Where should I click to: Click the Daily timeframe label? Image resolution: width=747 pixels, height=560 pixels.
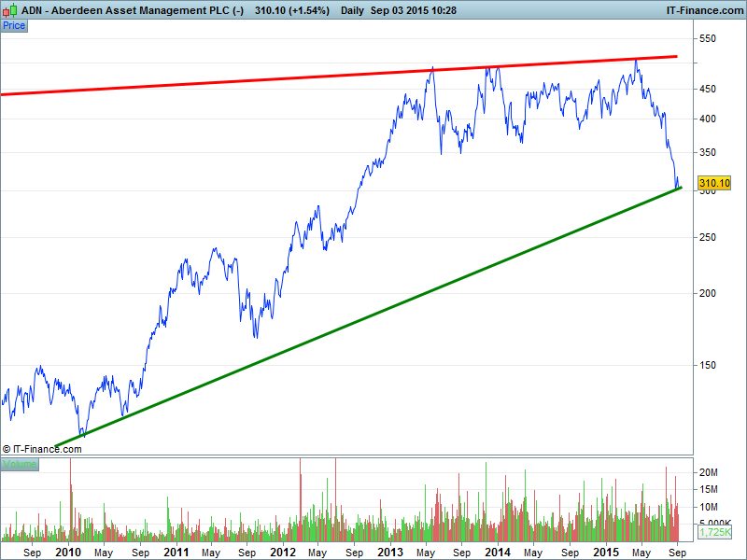point(353,9)
